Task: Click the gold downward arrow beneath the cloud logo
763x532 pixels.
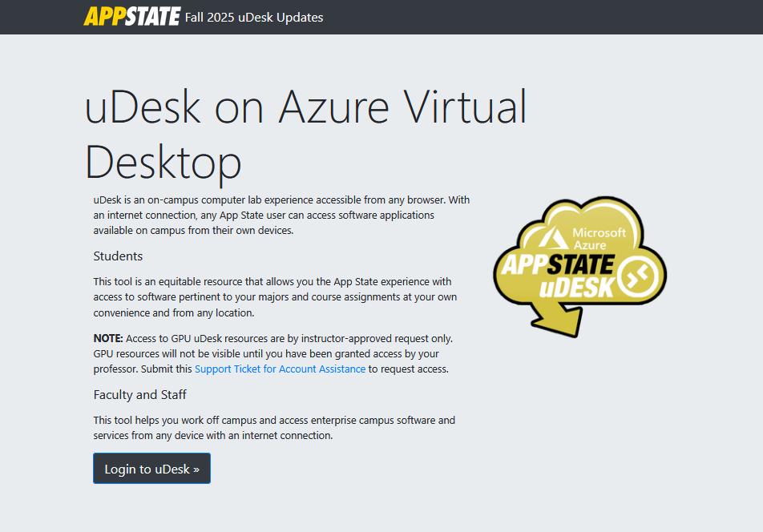Action: [559, 317]
